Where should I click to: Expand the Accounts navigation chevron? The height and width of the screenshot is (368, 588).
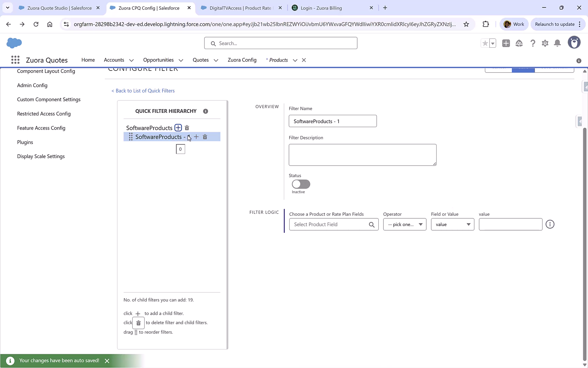tap(132, 60)
